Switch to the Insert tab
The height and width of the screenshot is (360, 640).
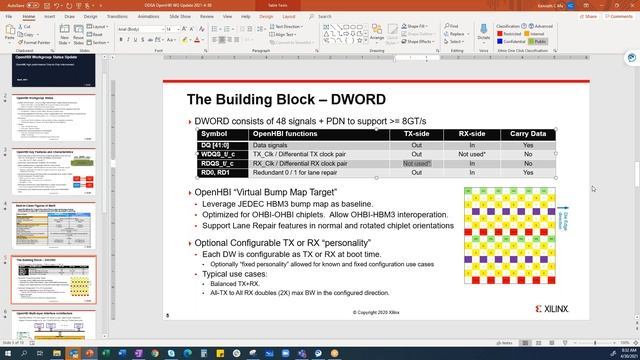(49, 16)
